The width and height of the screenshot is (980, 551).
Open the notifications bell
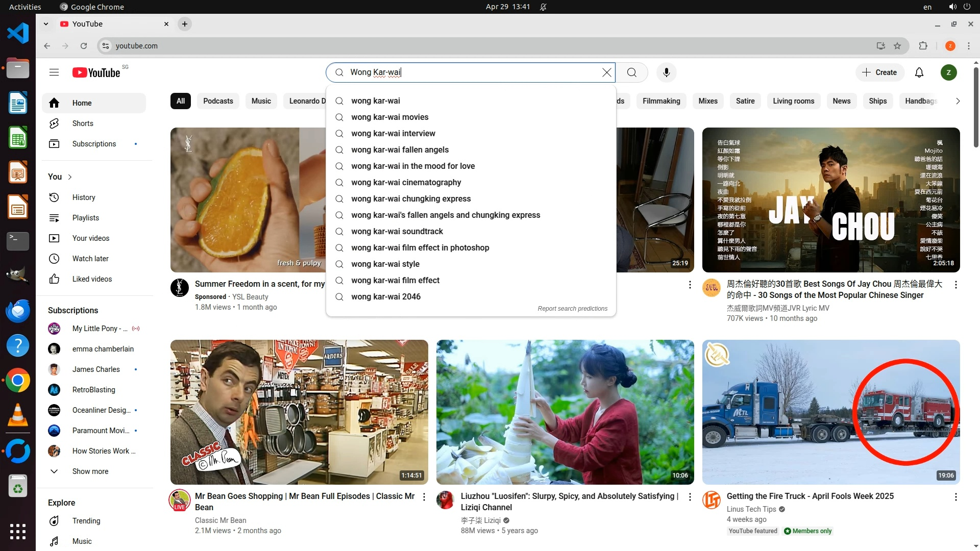919,72
